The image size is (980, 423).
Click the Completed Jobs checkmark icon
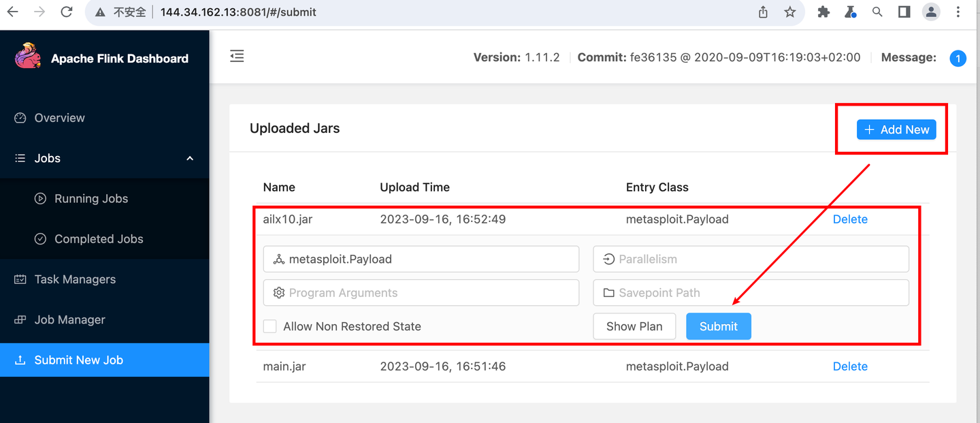(40, 238)
